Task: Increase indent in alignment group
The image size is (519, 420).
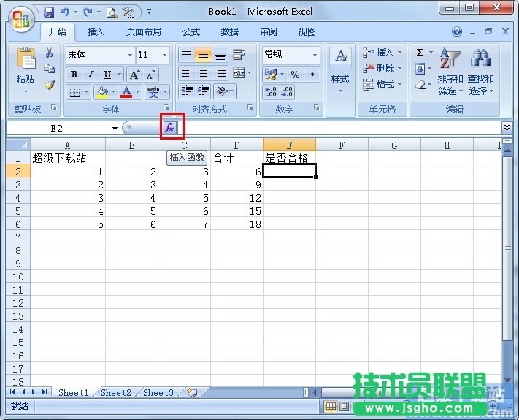Action: 203,91
